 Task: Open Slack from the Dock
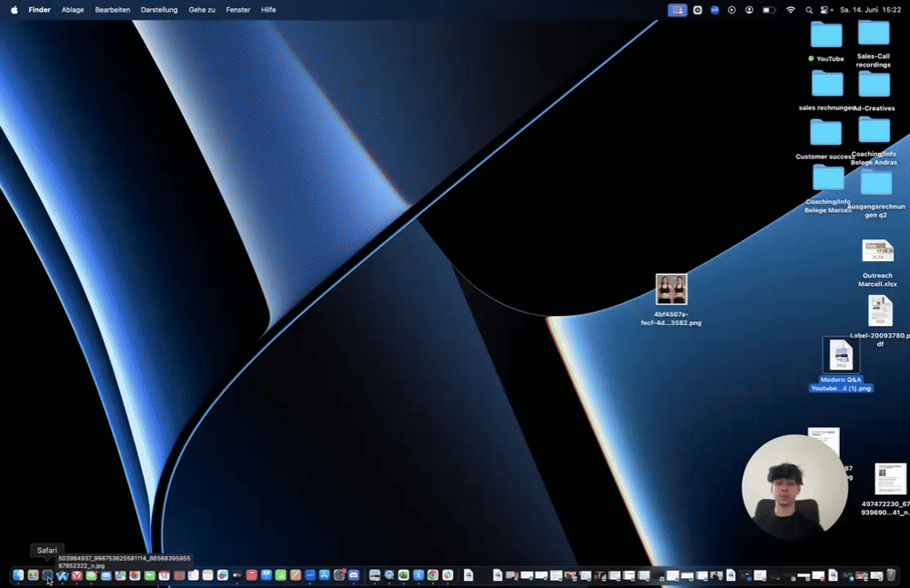(x=448, y=576)
